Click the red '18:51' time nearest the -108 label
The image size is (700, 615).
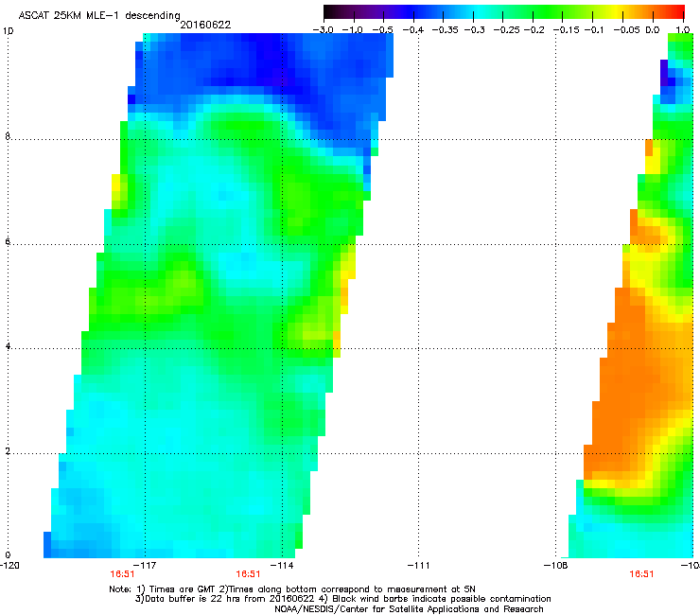pyautogui.click(x=641, y=574)
